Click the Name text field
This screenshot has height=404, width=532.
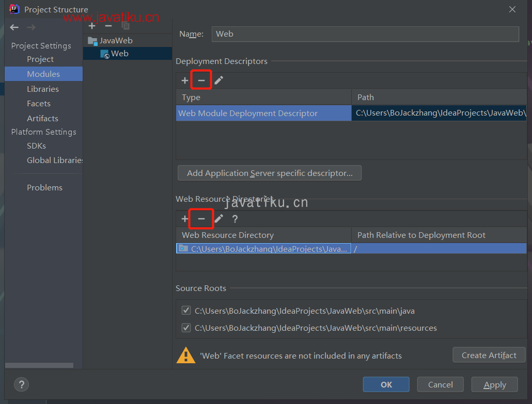tap(365, 34)
